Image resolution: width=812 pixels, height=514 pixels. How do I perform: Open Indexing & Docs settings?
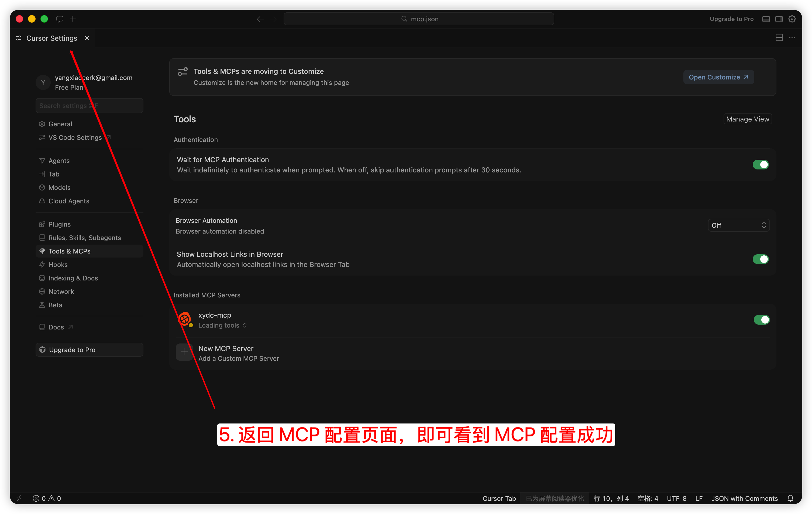(x=89, y=278)
